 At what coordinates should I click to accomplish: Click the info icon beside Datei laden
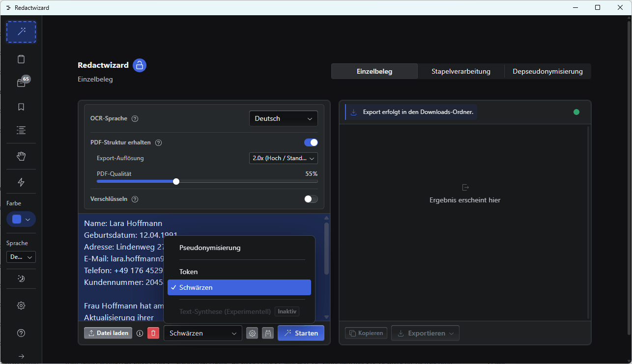(x=140, y=333)
